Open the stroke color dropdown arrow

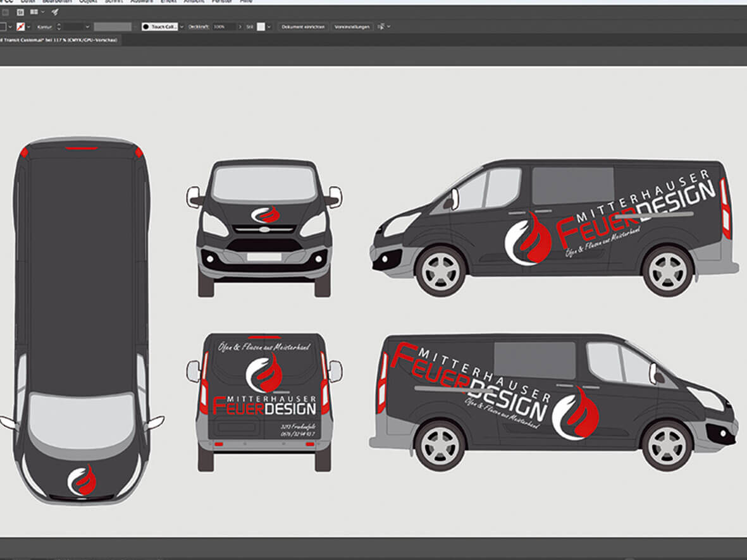pos(28,27)
